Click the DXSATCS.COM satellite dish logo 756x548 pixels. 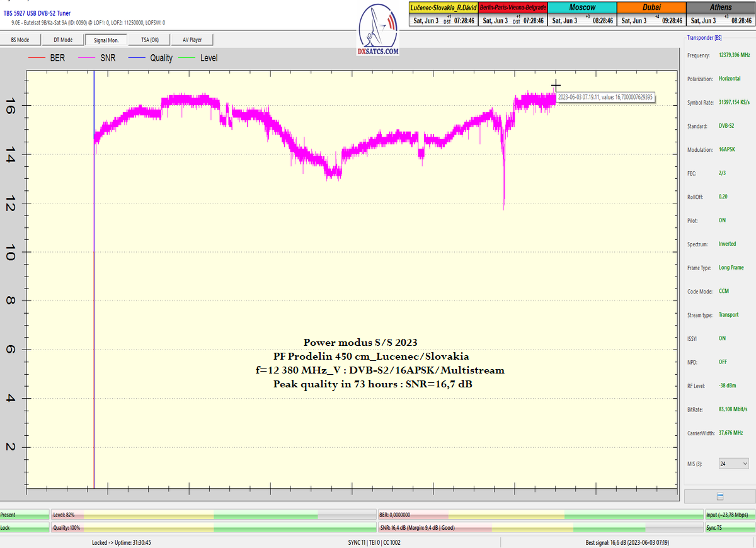[378, 30]
